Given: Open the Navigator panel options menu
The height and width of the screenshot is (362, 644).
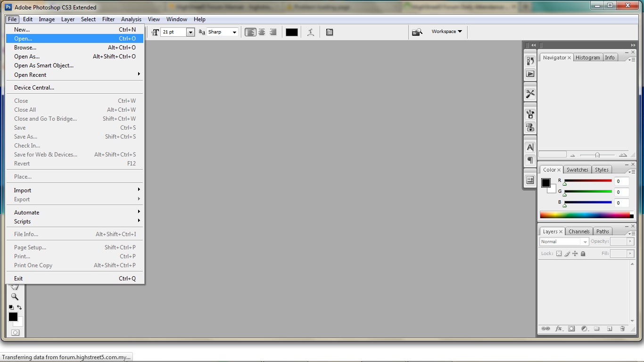Looking at the screenshot, I should click(x=632, y=59).
